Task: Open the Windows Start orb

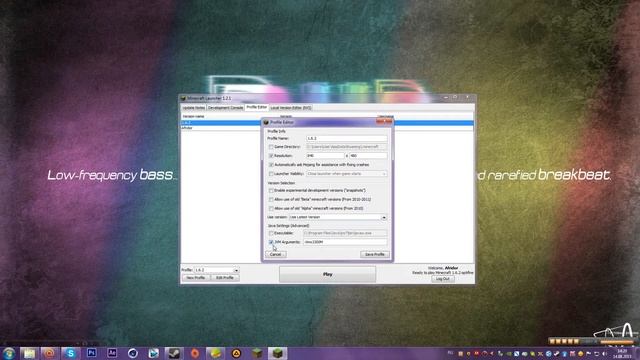Action: [9, 353]
